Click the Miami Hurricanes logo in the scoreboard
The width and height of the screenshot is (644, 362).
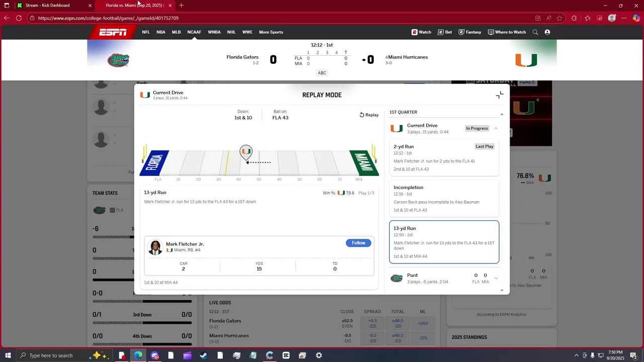coord(526,60)
